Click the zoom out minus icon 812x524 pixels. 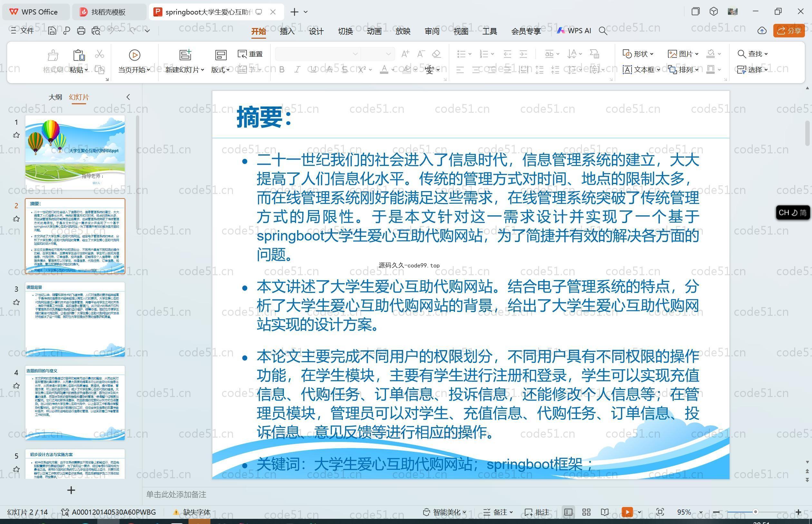click(x=716, y=512)
